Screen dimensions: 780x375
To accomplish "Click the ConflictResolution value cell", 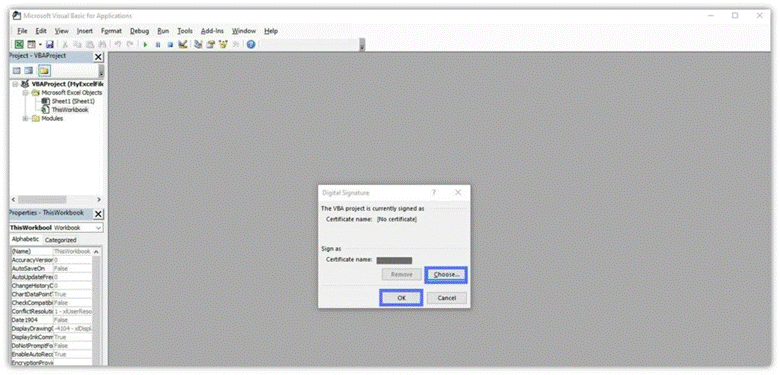I will 73,311.
